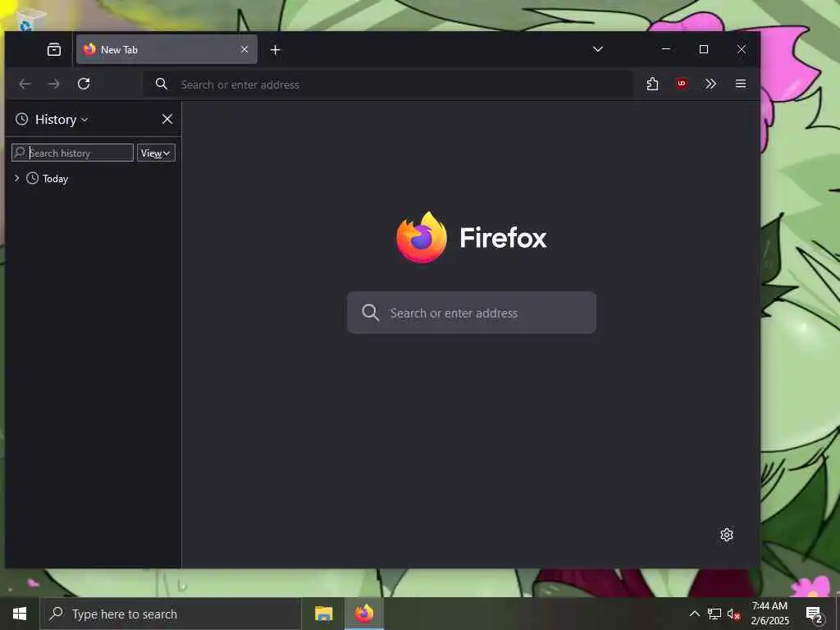The image size is (840, 630).
Task: Go back one page
Action: [25, 84]
